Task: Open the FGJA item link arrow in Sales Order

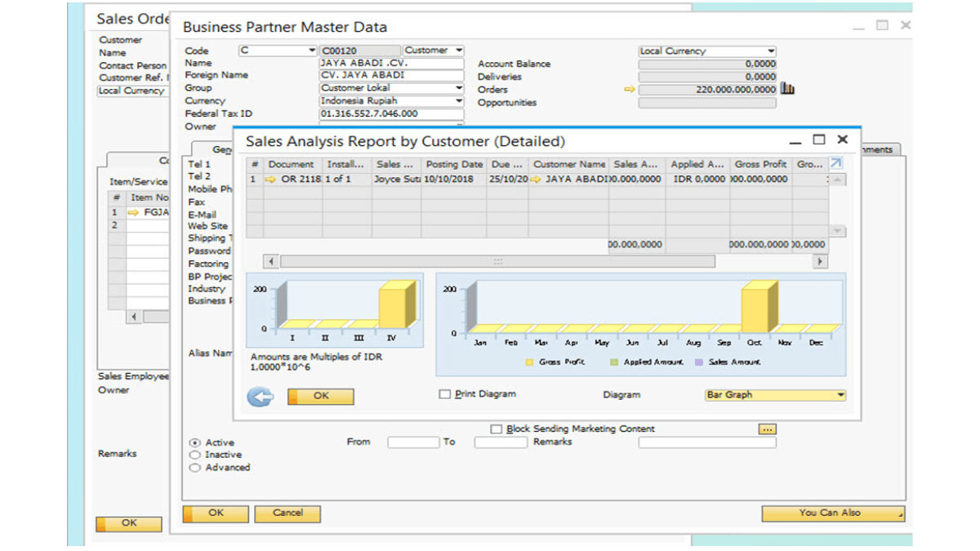Action: [x=134, y=212]
